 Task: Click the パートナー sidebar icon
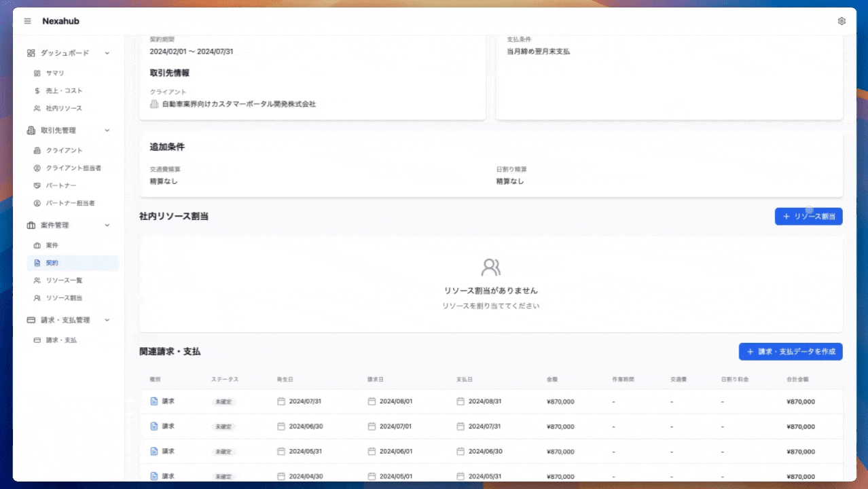point(37,185)
